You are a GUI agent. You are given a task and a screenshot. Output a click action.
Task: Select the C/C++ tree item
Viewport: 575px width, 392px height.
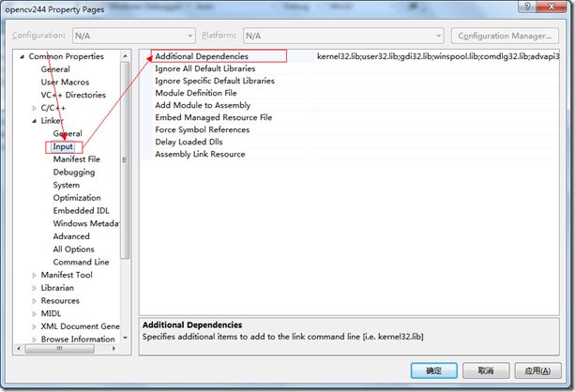coord(53,108)
